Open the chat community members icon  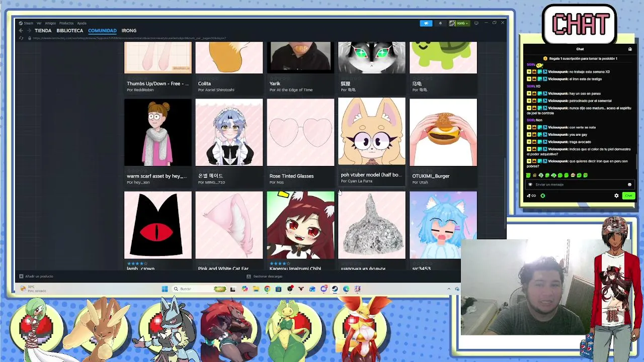pyautogui.click(x=630, y=49)
